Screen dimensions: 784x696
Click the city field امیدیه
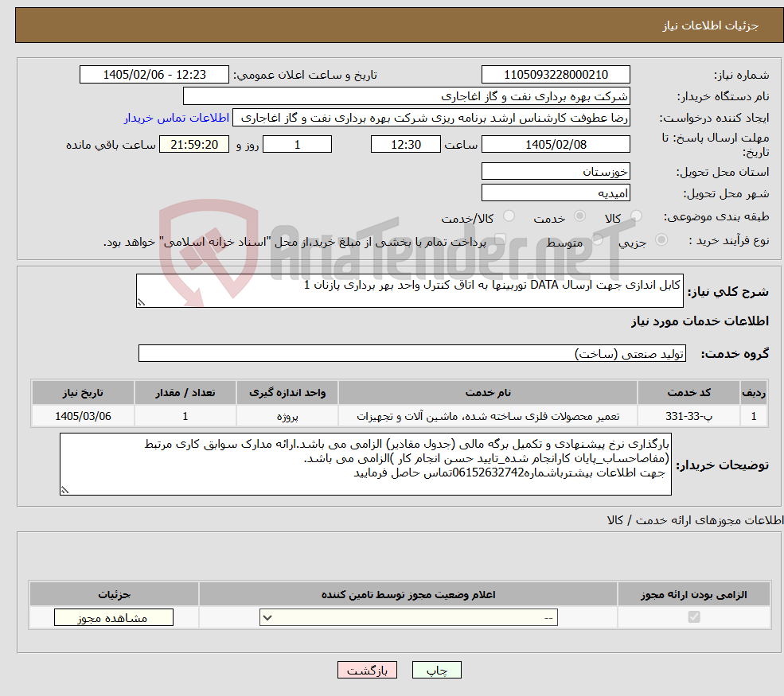click(x=556, y=192)
